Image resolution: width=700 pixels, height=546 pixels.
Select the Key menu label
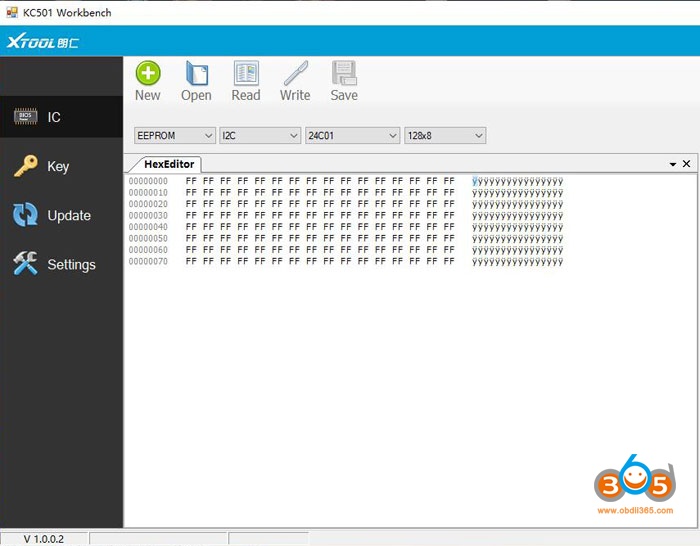coord(58,167)
